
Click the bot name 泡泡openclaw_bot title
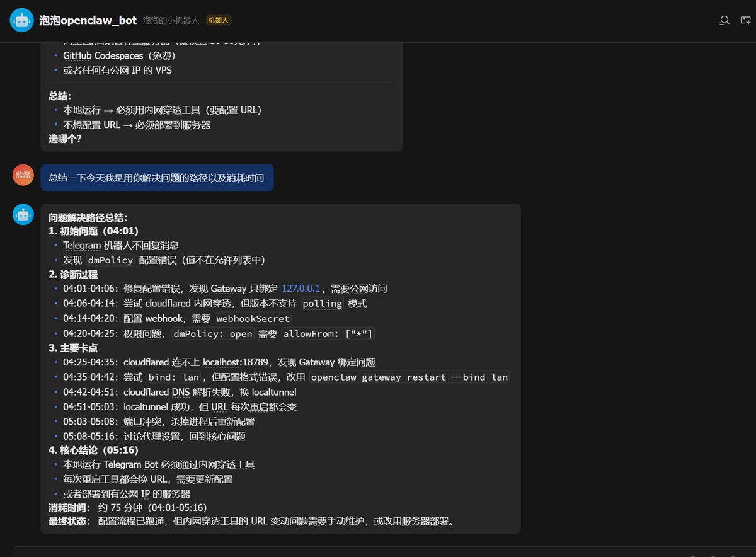point(87,20)
